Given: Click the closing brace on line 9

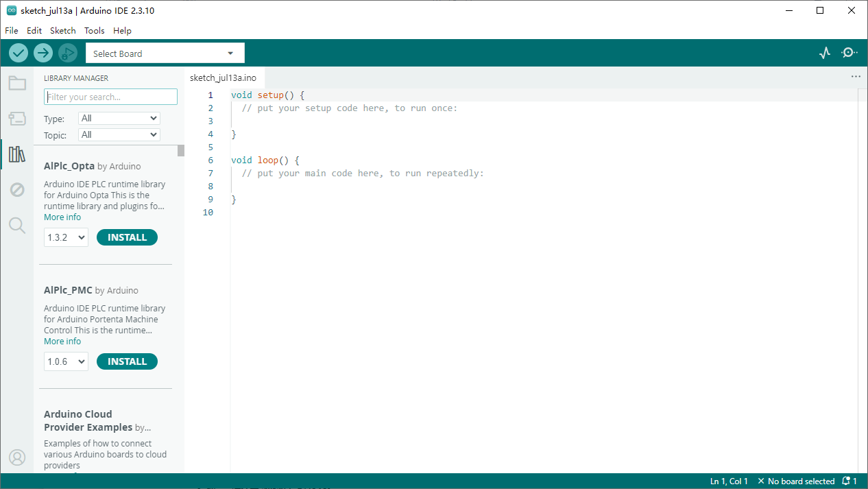Looking at the screenshot, I should tap(234, 200).
